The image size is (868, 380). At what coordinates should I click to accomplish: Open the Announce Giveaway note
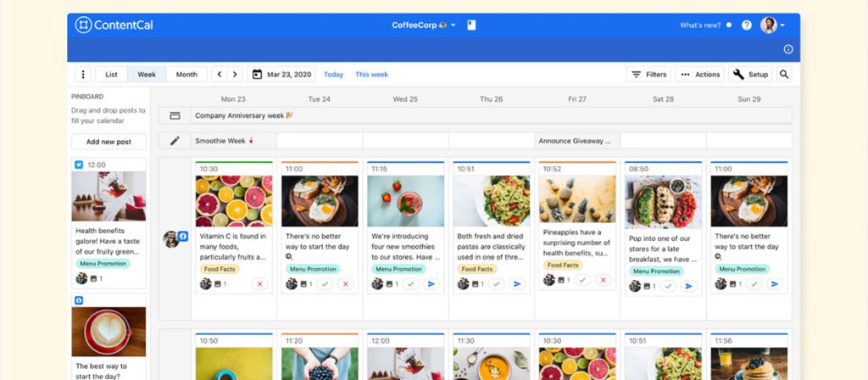tap(577, 141)
